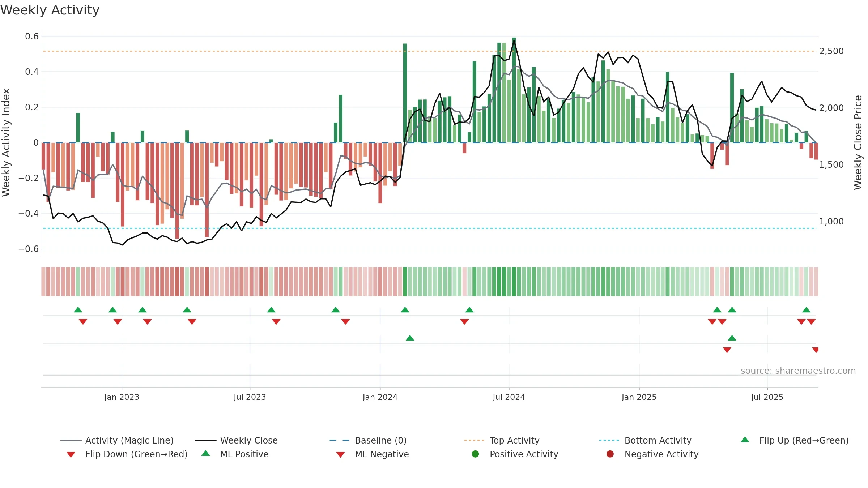The height and width of the screenshot is (488, 868).
Task: Click the tall green bar at Feb 2024 spike
Action: pos(405,93)
